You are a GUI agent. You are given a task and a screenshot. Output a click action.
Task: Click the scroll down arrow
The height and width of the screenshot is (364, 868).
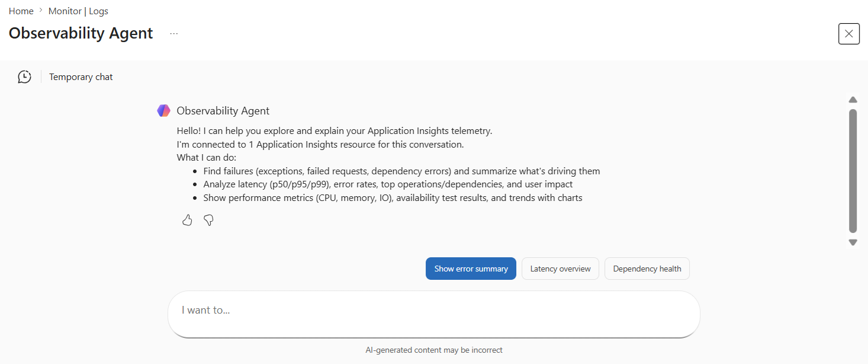click(853, 242)
